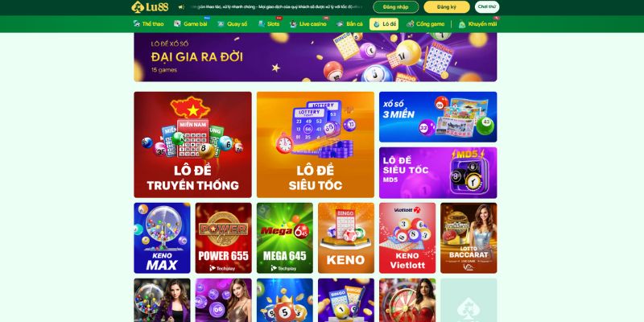Open the Thể thao sports menu

[x=148, y=24]
